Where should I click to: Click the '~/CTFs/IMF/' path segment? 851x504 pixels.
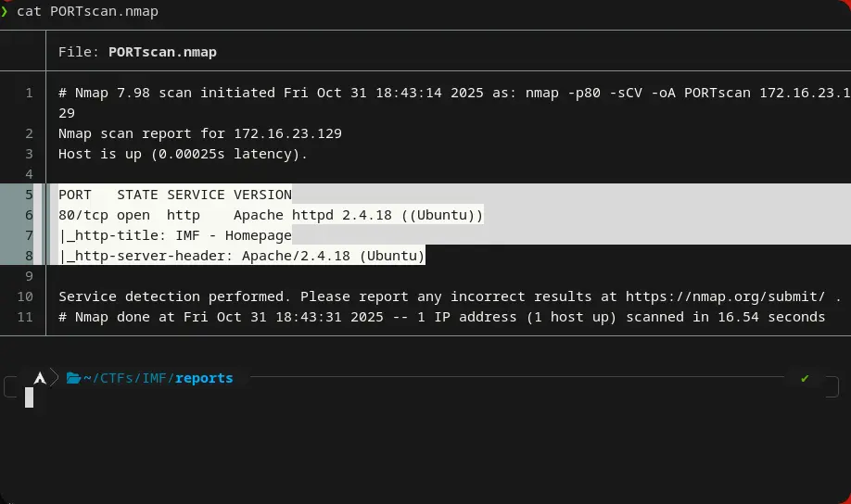tap(128, 378)
